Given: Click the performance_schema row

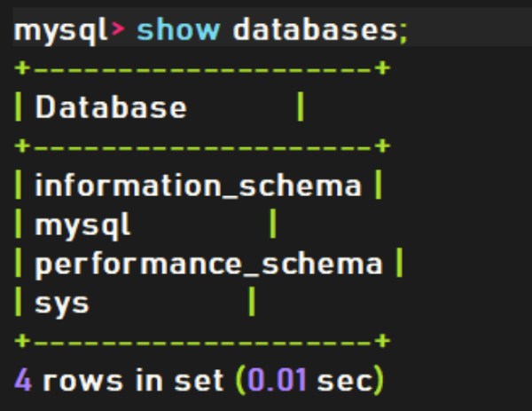Looking at the screenshot, I should pyautogui.click(x=209, y=264).
